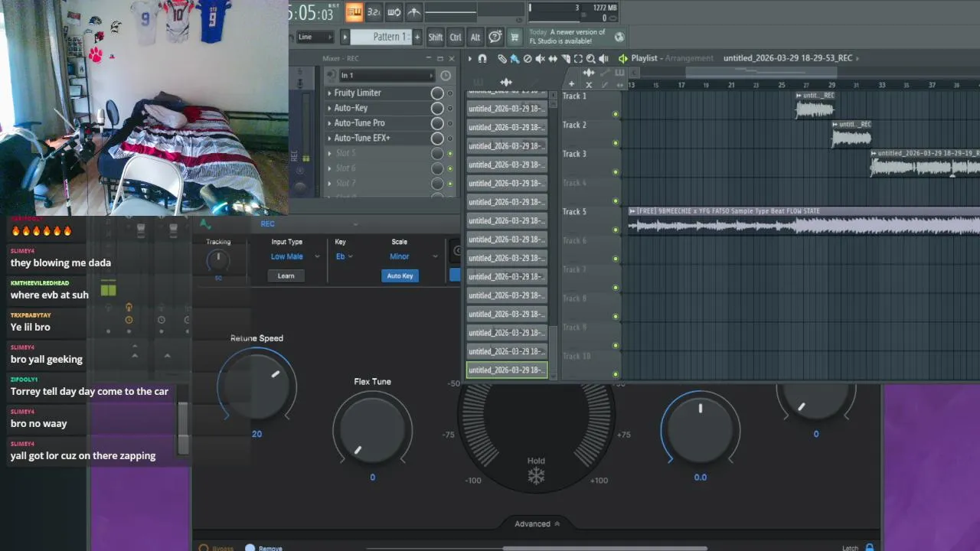Open the Line snap mode dropdown

coord(315,37)
